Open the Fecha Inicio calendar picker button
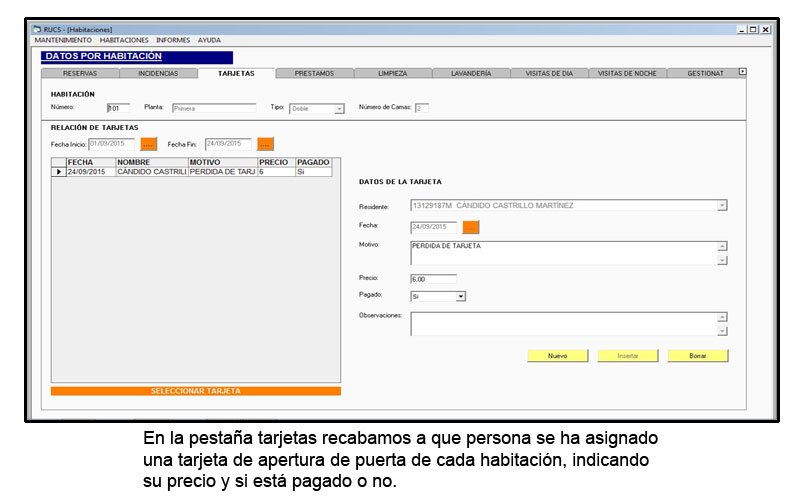Screen dimensions: 800x500 [x=148, y=144]
